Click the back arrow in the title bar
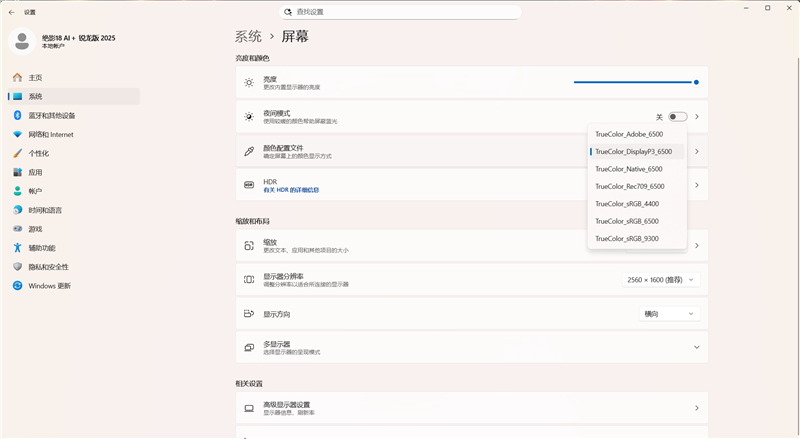Image resolution: width=800 pixels, height=439 pixels. point(11,12)
